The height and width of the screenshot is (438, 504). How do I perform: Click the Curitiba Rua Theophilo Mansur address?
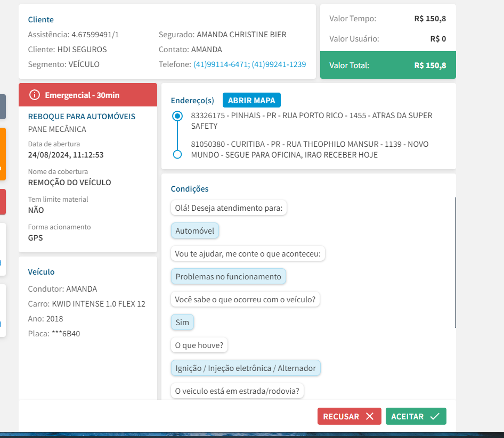[x=310, y=150]
